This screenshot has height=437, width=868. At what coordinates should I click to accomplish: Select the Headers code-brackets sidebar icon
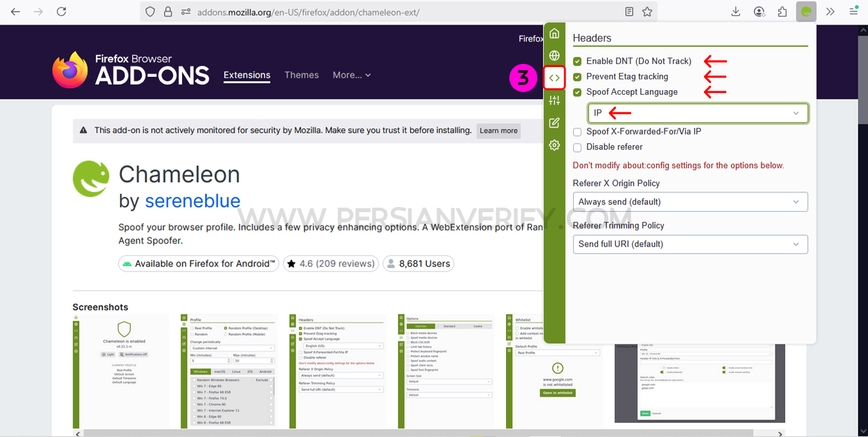pyautogui.click(x=554, y=78)
